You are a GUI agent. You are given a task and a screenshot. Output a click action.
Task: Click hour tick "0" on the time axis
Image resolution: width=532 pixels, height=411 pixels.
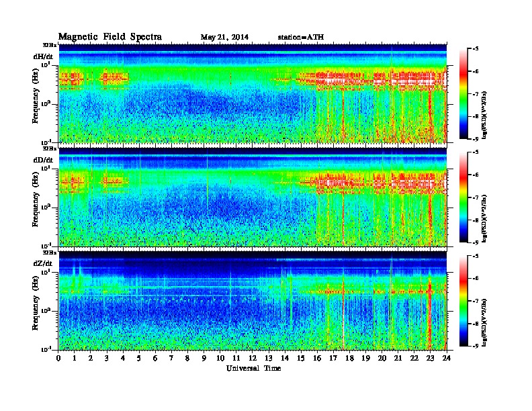click(x=58, y=358)
